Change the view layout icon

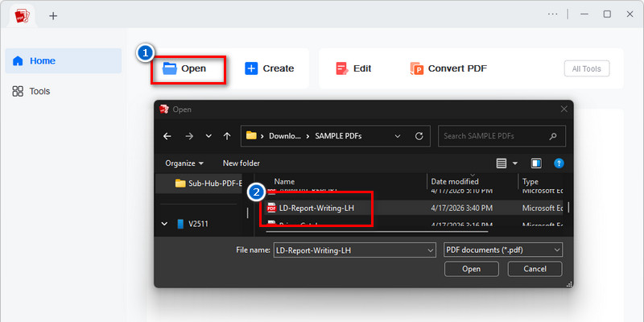(501, 163)
